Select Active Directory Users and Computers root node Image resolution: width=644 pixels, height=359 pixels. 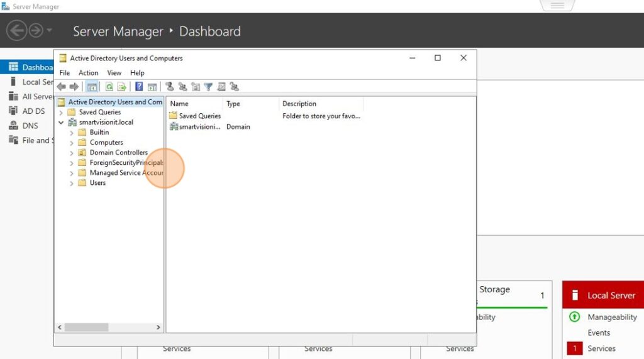pos(110,102)
